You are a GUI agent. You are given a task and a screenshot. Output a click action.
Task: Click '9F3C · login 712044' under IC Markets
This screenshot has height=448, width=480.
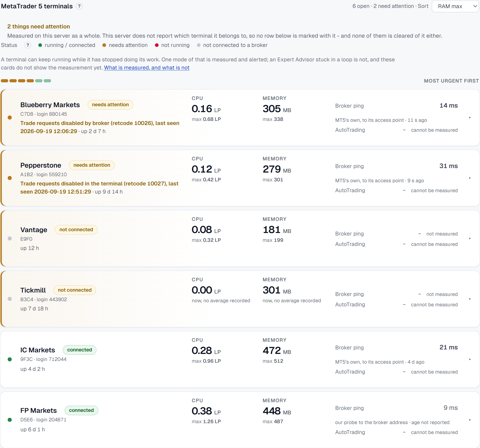[x=44, y=359]
